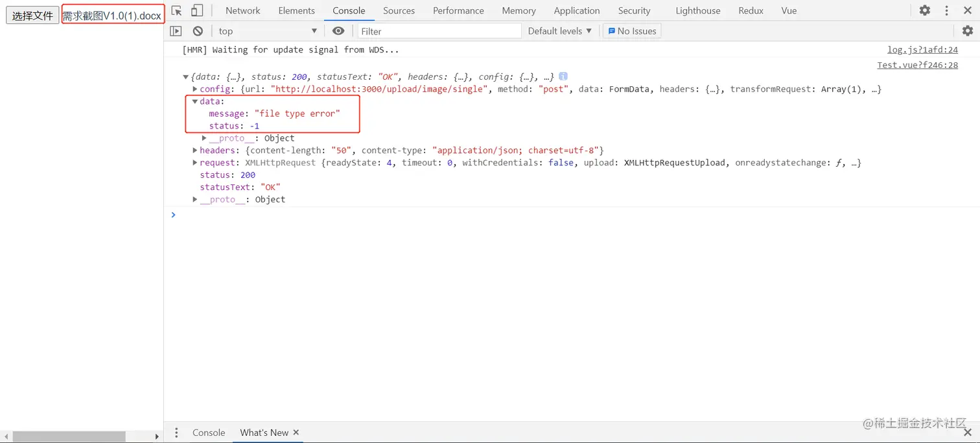The width and height of the screenshot is (980, 443).
Task: Click the No Issues button
Action: (632, 31)
